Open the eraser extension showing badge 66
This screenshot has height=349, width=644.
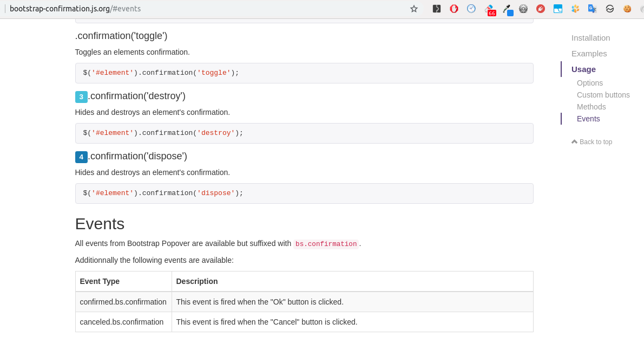tap(490, 9)
